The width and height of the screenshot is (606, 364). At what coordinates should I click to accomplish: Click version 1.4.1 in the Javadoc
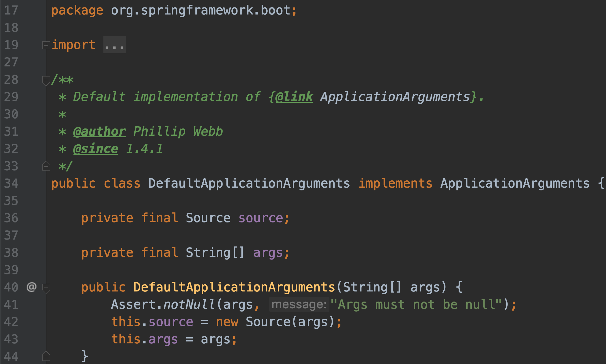[144, 149]
